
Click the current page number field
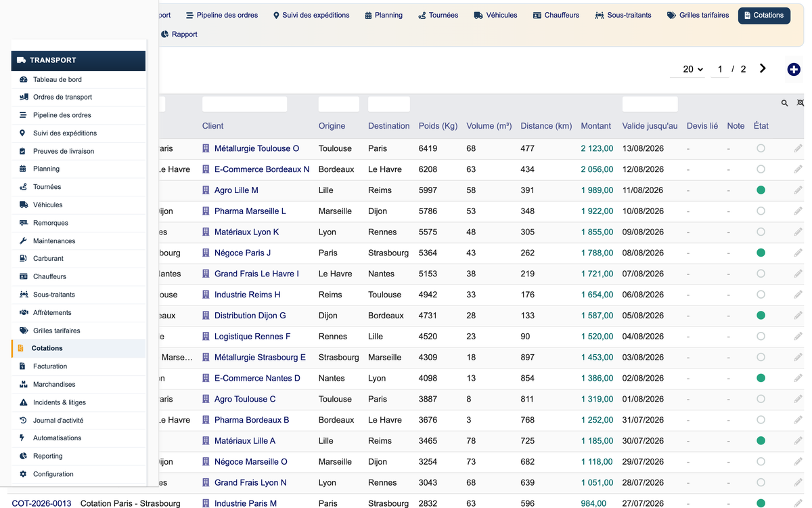(x=720, y=69)
